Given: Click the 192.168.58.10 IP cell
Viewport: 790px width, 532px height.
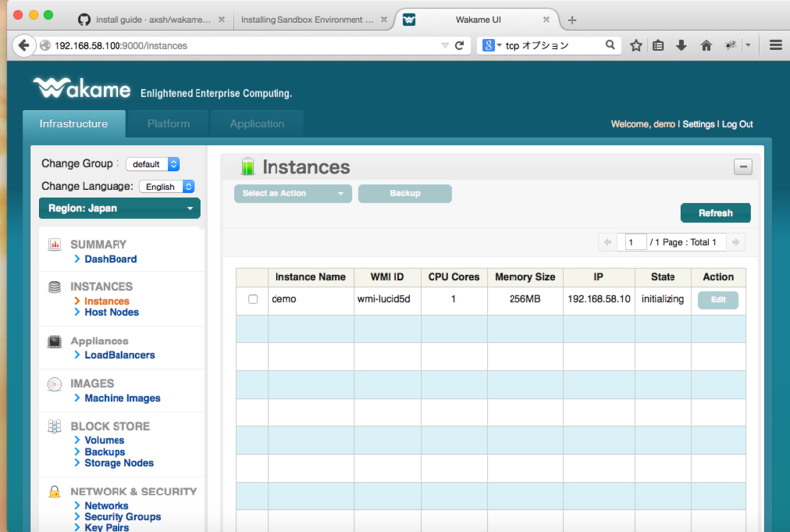Looking at the screenshot, I should point(598,299).
